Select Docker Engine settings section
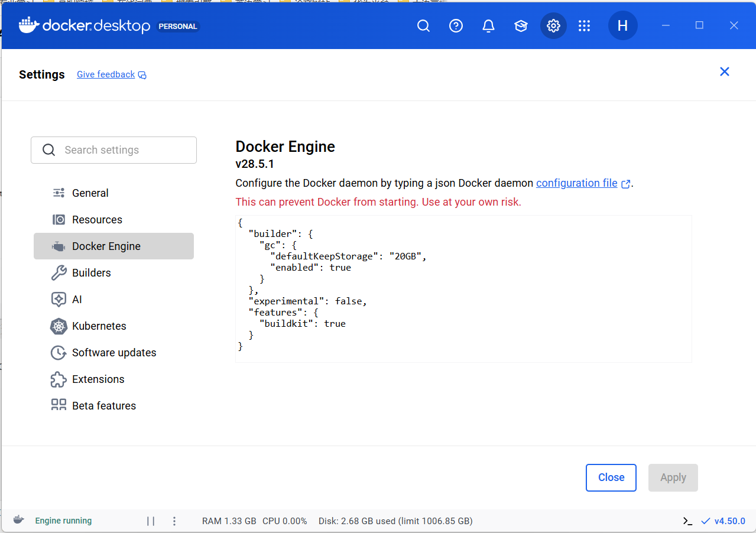The width and height of the screenshot is (756, 533). [113, 246]
